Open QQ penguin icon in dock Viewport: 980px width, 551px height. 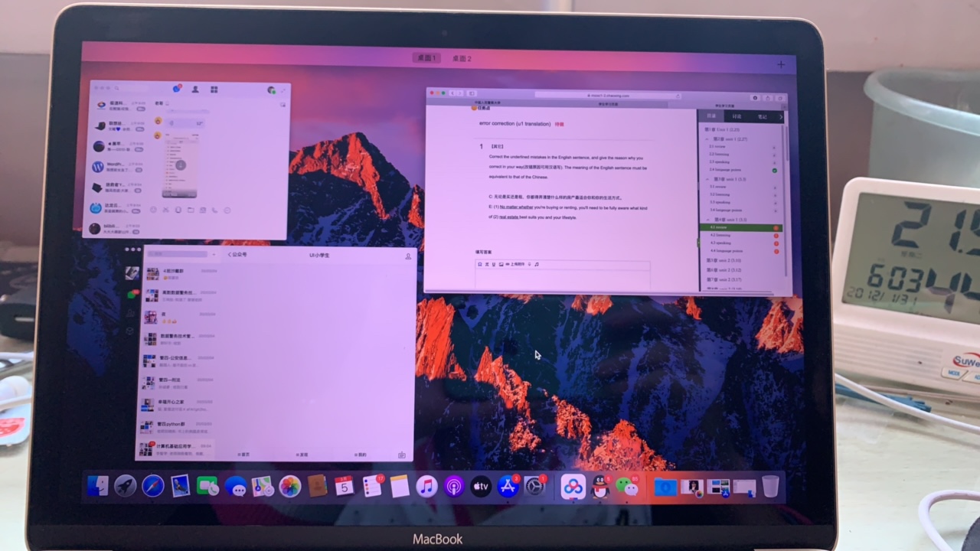(x=601, y=487)
